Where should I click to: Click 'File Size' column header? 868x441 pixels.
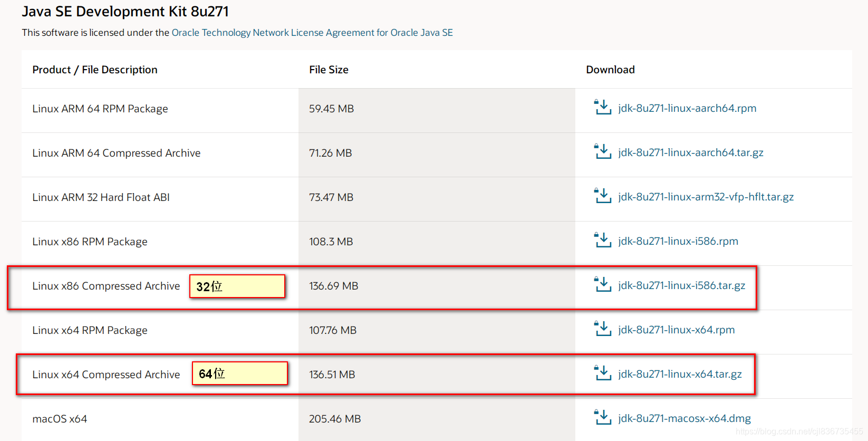(329, 70)
